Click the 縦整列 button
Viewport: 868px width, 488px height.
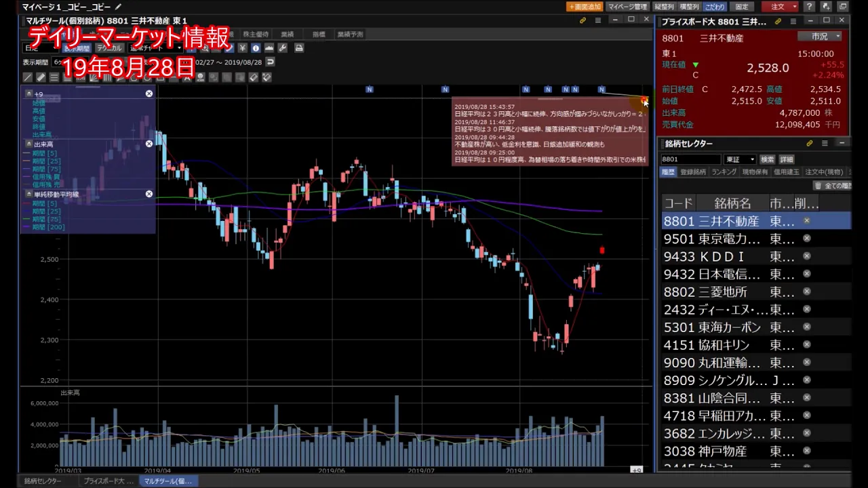tap(664, 7)
